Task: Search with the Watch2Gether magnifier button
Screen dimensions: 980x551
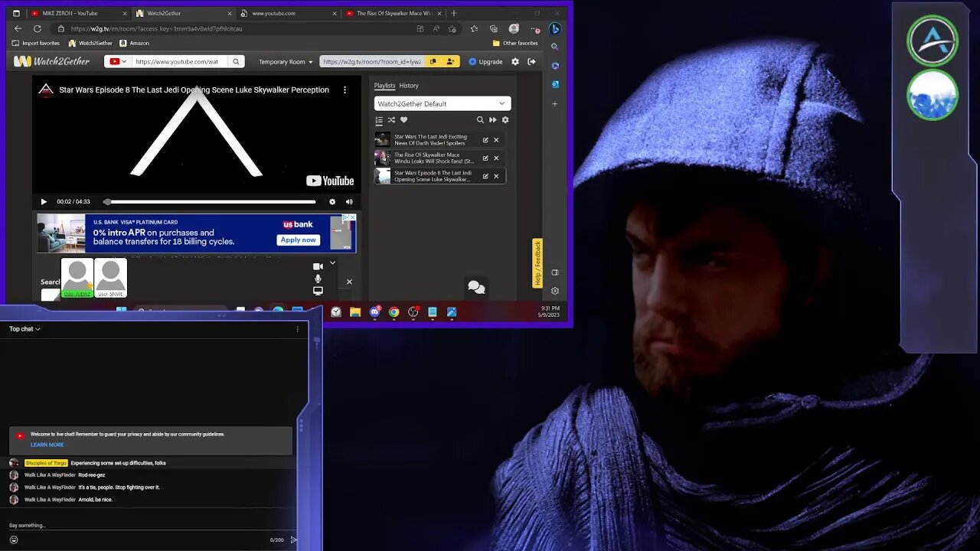Action: [x=236, y=62]
